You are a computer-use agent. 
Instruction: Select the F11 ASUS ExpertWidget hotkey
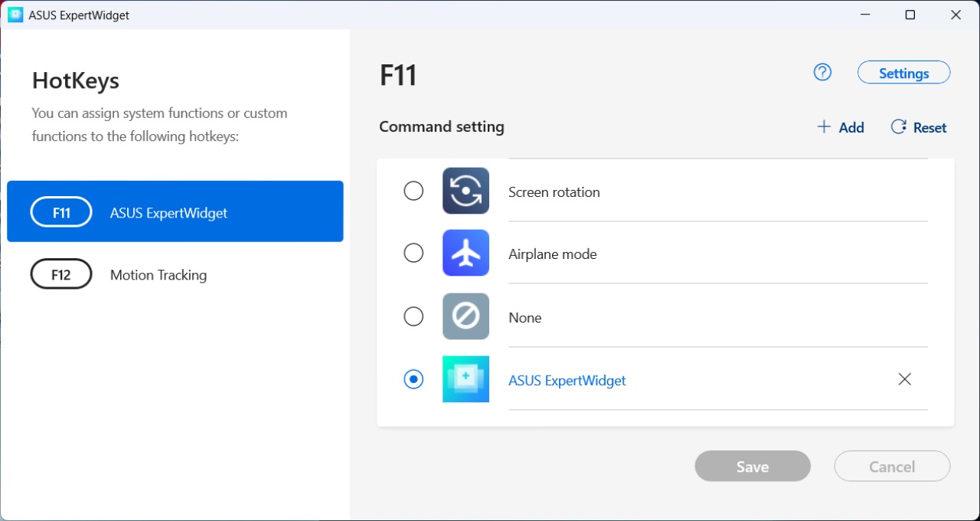(x=175, y=212)
